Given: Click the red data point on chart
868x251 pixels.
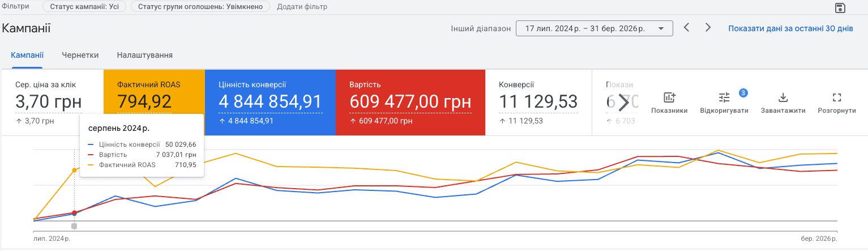Looking at the screenshot, I should coord(75,212).
